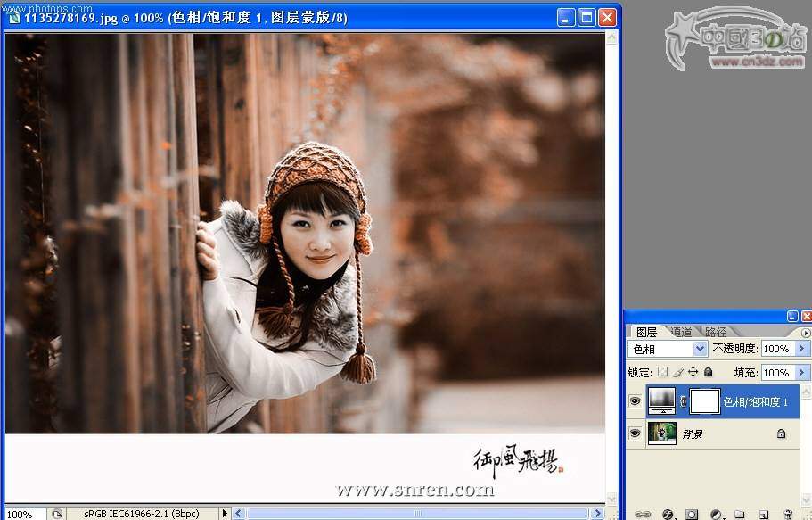The image size is (812, 520).
Task: Toggle lock position move icon
Action: [693, 372]
